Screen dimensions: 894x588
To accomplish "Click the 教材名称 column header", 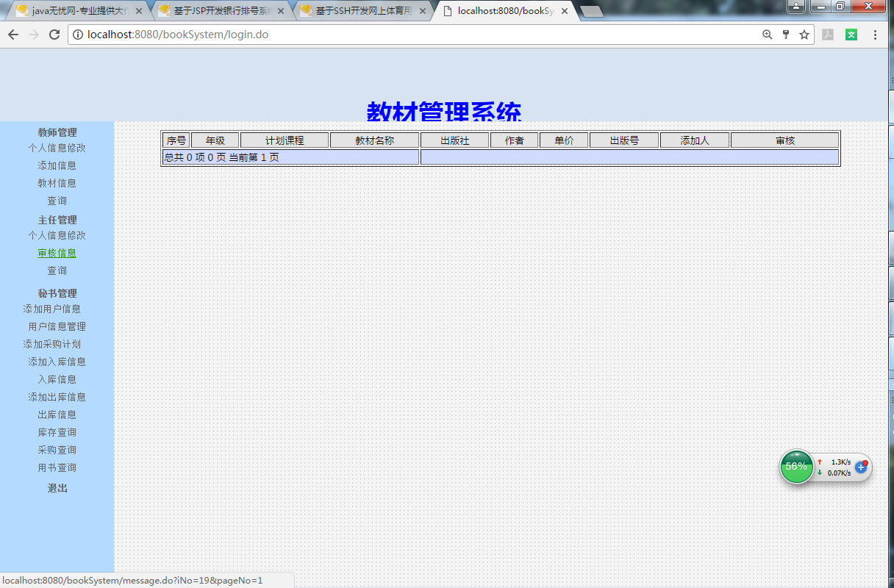I will click(375, 140).
